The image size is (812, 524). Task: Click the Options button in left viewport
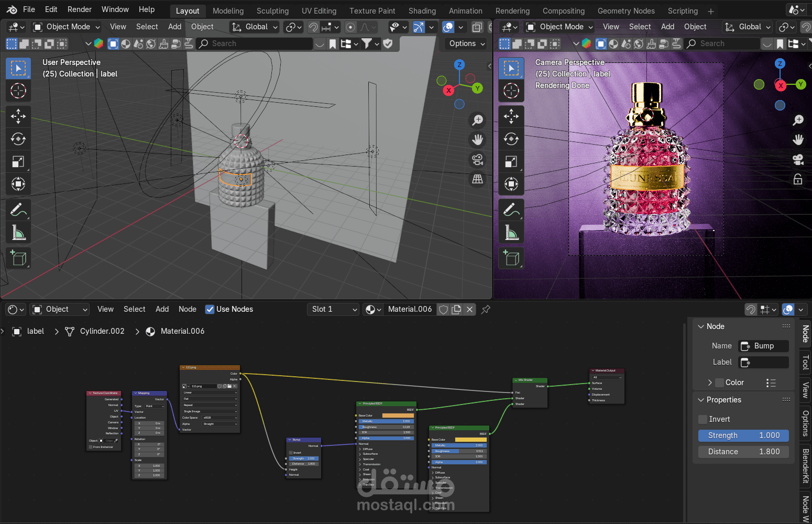467,43
